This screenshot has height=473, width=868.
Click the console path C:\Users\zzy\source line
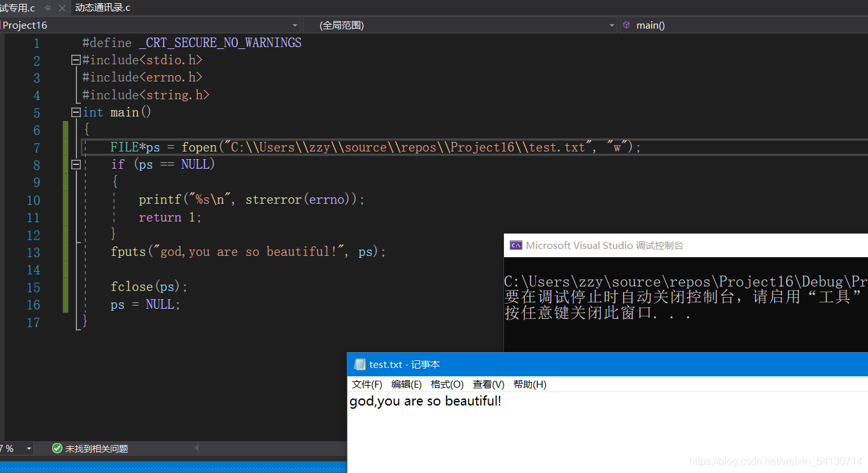pyautogui.click(x=686, y=282)
